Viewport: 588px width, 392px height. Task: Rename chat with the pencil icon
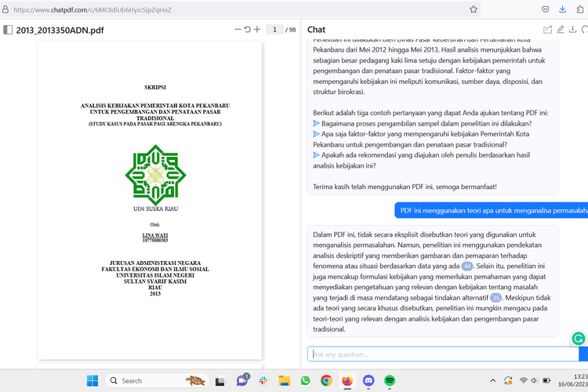[561, 30]
